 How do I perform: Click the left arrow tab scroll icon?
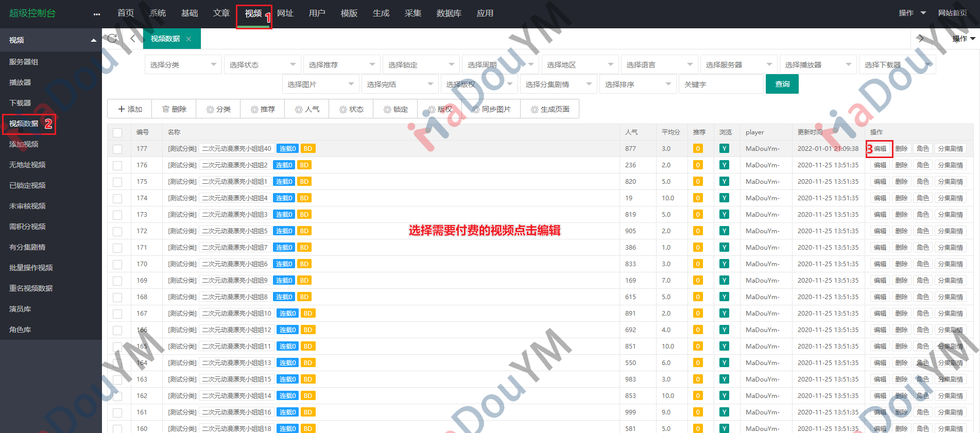tap(133, 39)
